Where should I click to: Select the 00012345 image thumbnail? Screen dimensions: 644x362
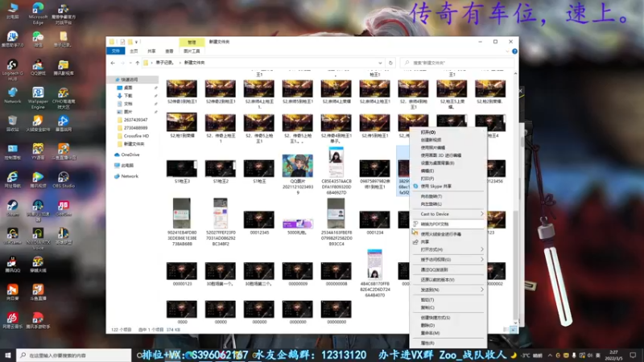point(258,220)
